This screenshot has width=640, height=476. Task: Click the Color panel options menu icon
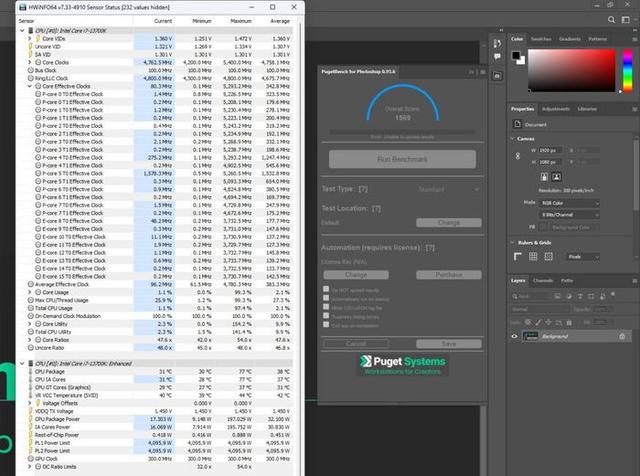pyautogui.click(x=635, y=39)
